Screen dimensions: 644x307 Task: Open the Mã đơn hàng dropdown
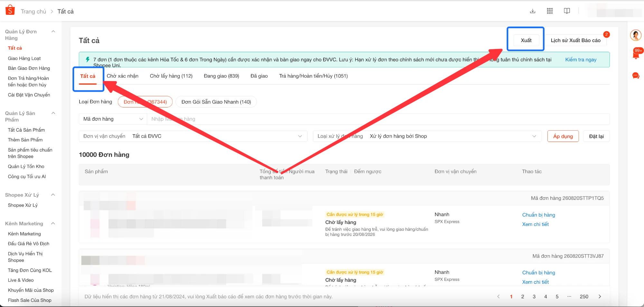113,119
